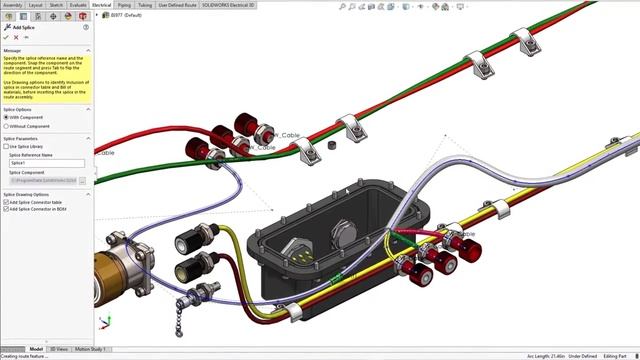The image size is (640, 360).
Task: Confirm Add Splice with the green checkmark
Action: (x=6, y=38)
